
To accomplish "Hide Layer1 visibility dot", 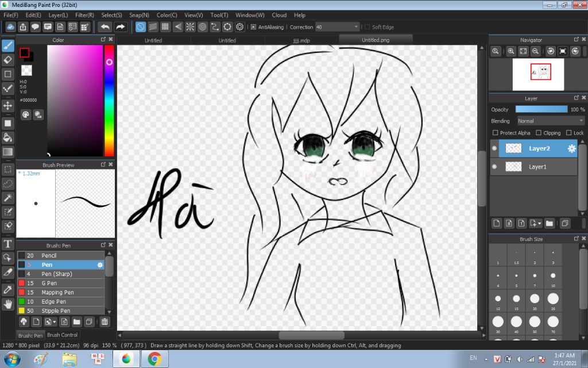I will click(x=494, y=167).
